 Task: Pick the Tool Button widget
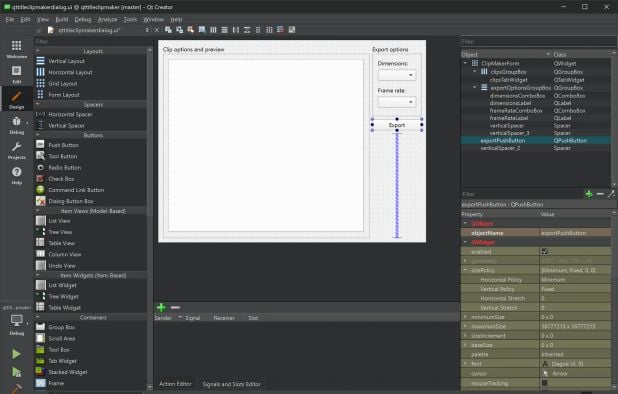63,156
